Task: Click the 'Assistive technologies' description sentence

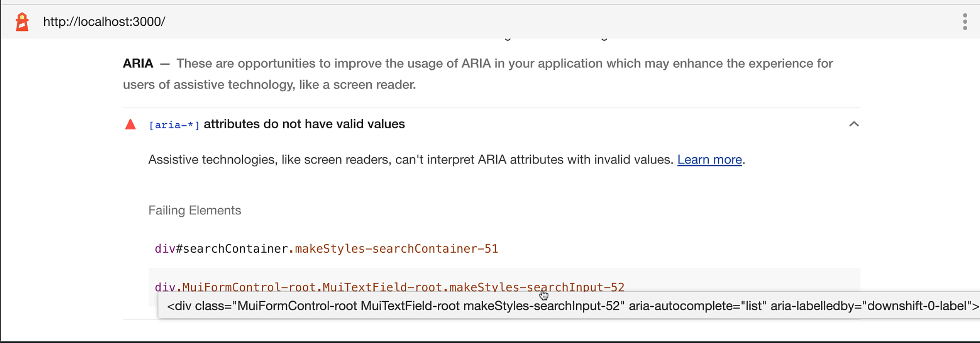Action: 410,160
